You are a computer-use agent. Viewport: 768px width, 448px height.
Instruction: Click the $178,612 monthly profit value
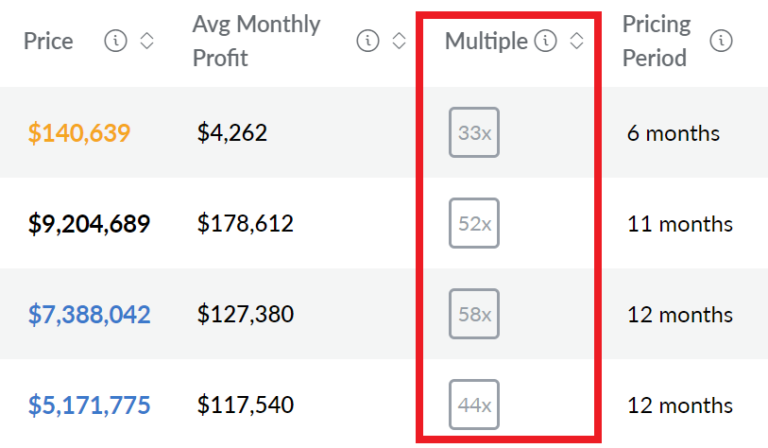[245, 224]
